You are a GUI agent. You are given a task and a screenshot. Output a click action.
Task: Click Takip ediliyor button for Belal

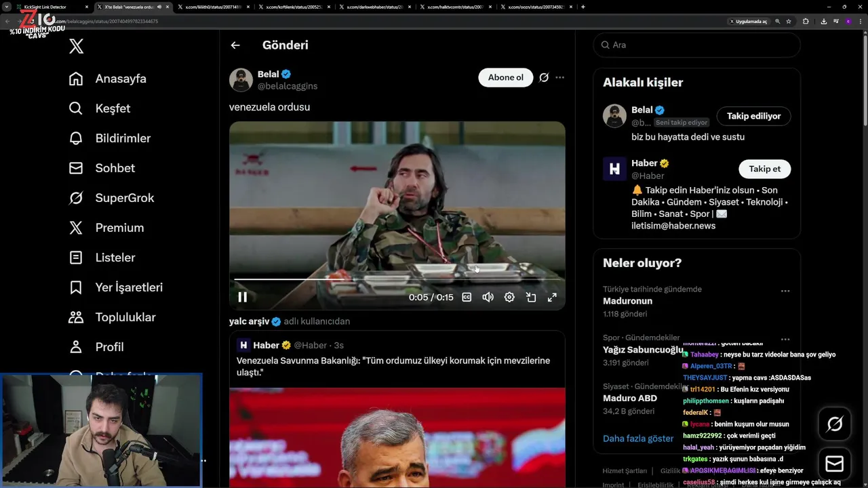pyautogui.click(x=753, y=116)
